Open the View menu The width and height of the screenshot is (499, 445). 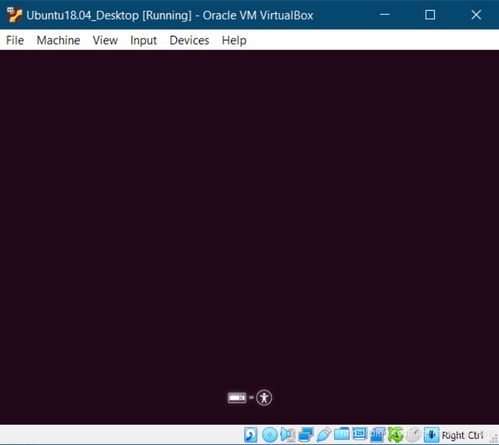click(105, 40)
